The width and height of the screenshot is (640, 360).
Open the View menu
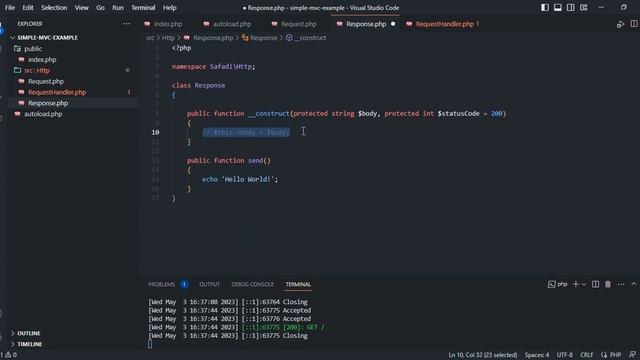(82, 8)
